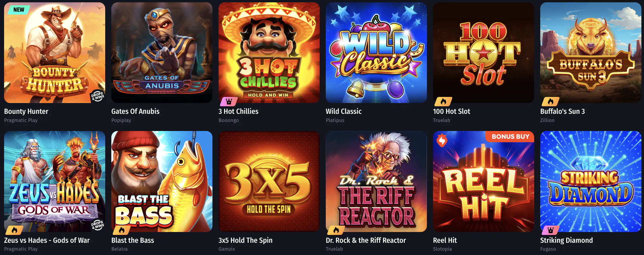The width and height of the screenshot is (644, 255).
Task: Click the Bounty Hunter title link
Action: pyautogui.click(x=26, y=111)
